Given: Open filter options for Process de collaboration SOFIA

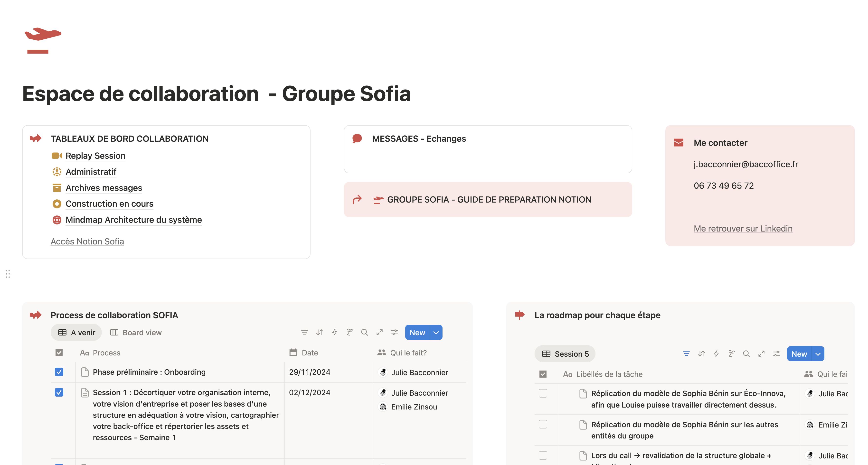Looking at the screenshot, I should 304,332.
